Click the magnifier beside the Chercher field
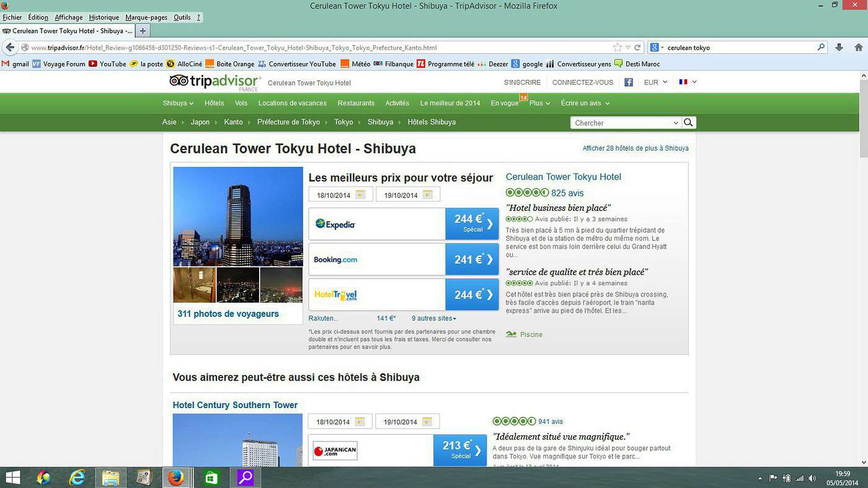Viewport: 868px width, 488px height. click(x=688, y=122)
